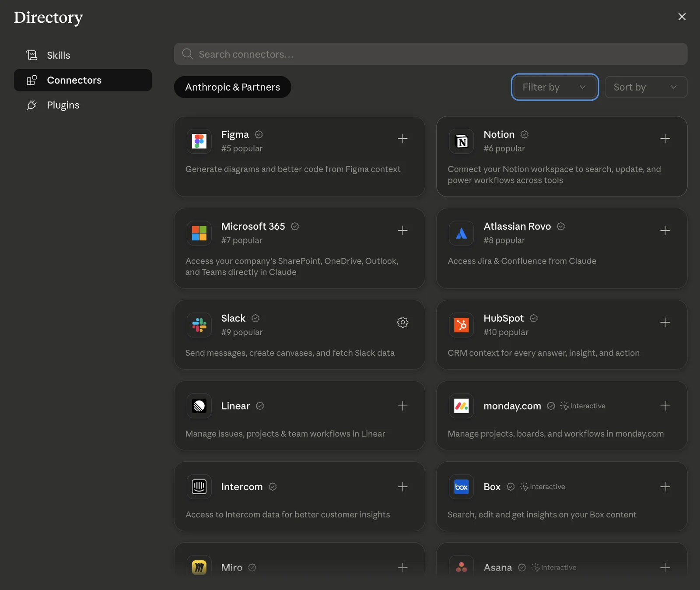Viewport: 700px width, 590px height.
Task: Click the Miro logo icon
Action: [199, 568]
